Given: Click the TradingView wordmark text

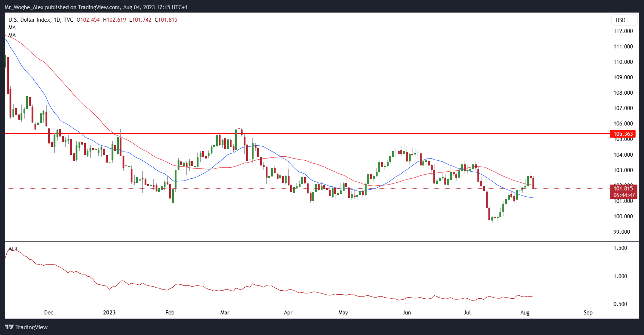Looking at the screenshot, I should coord(32,327).
